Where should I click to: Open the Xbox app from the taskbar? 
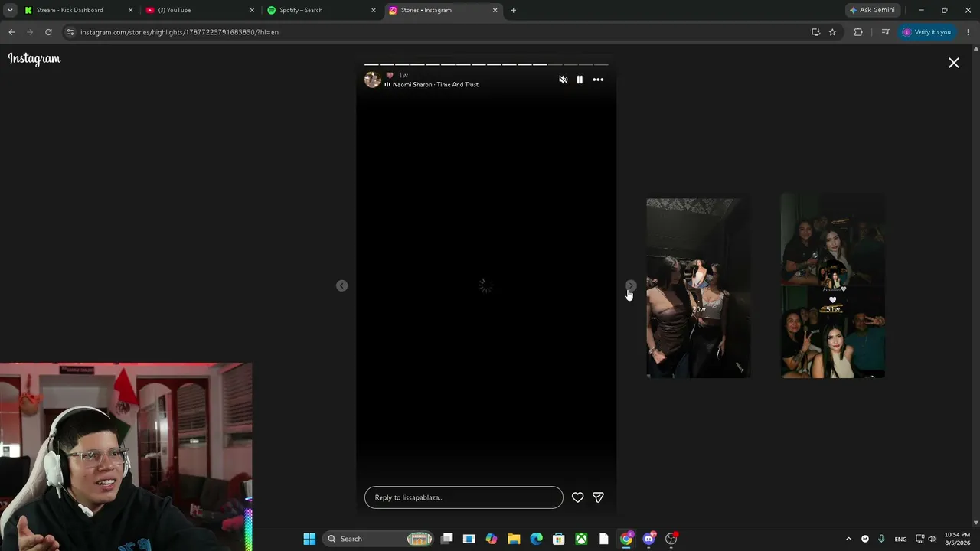point(581,539)
